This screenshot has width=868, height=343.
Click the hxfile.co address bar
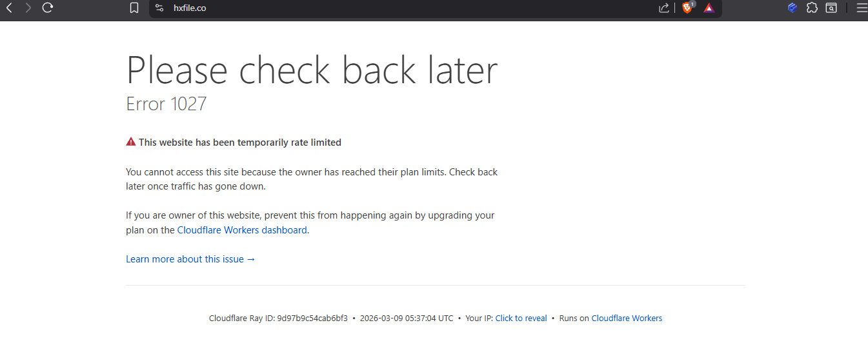pyautogui.click(x=387, y=8)
